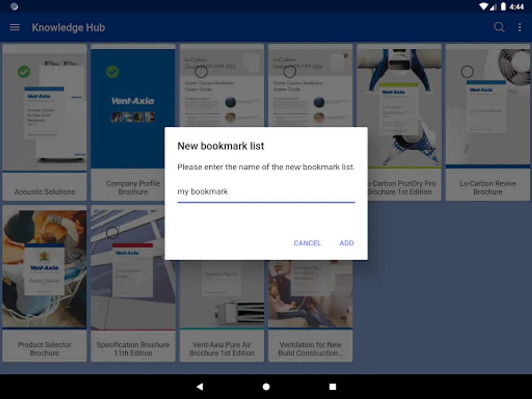532x399 pixels.
Task: Tap the Wi-Fi icon in status bar
Action: pyautogui.click(x=484, y=7)
